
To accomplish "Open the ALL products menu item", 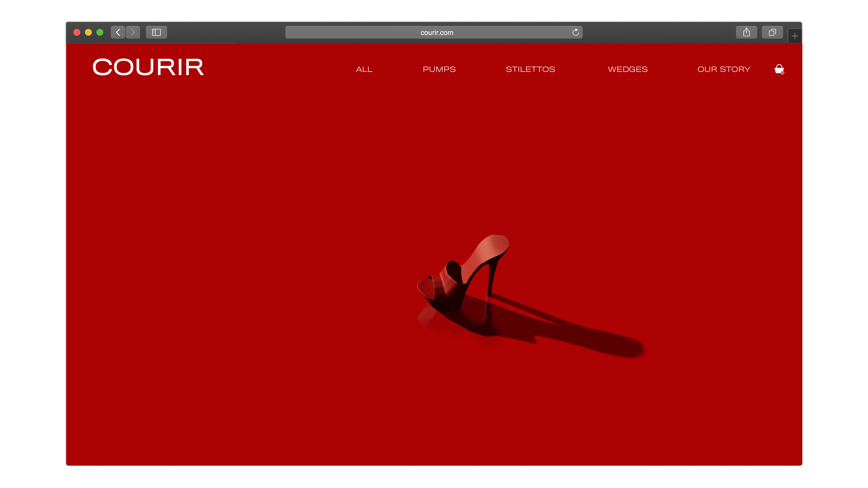I will point(364,69).
